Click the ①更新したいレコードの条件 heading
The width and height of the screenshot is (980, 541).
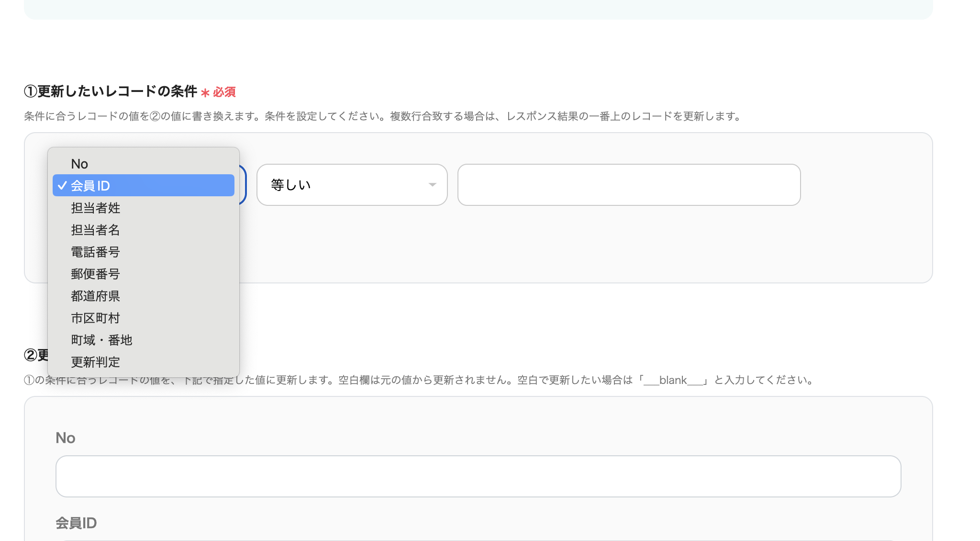coord(111,91)
